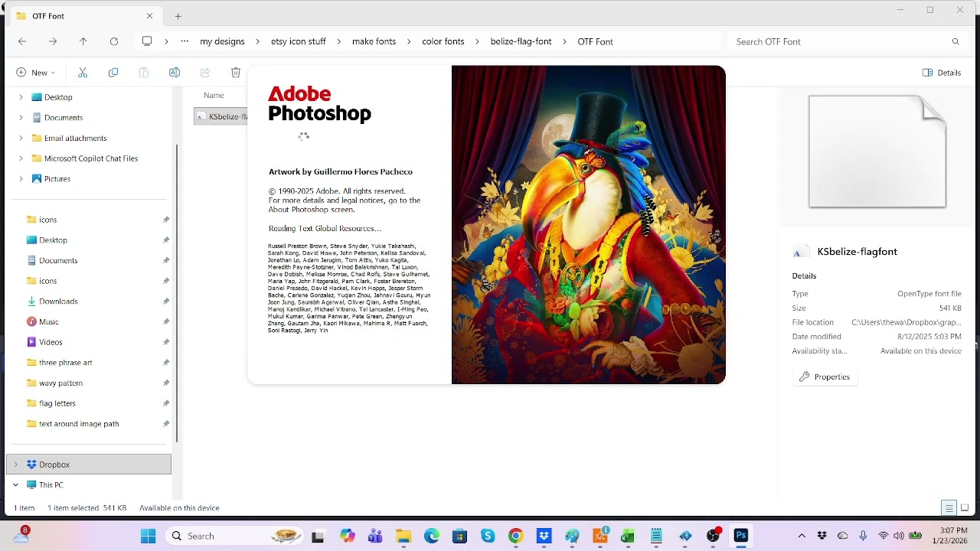
Task: Navigate to etsy icon stuff in breadcrumb
Action: click(299, 41)
